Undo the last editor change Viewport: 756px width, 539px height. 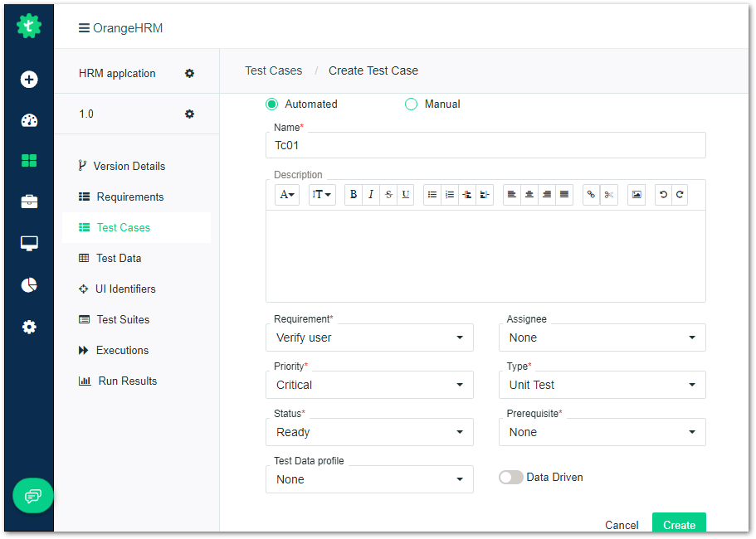tap(661, 194)
